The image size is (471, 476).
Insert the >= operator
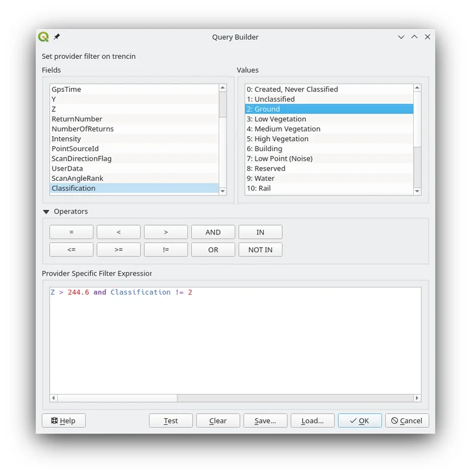[118, 250]
